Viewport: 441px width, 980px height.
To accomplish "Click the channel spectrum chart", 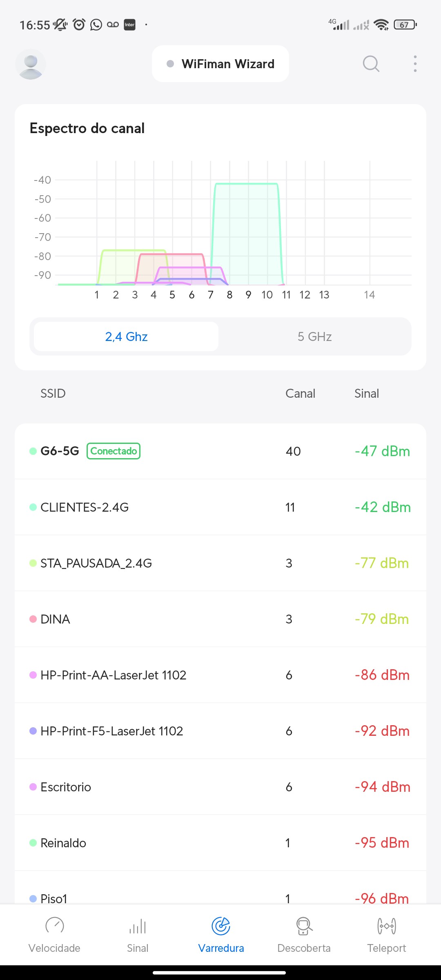I will (233, 229).
